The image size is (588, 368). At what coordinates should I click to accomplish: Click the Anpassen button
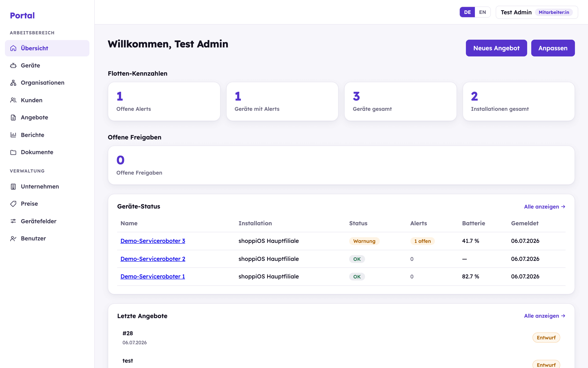pos(553,48)
